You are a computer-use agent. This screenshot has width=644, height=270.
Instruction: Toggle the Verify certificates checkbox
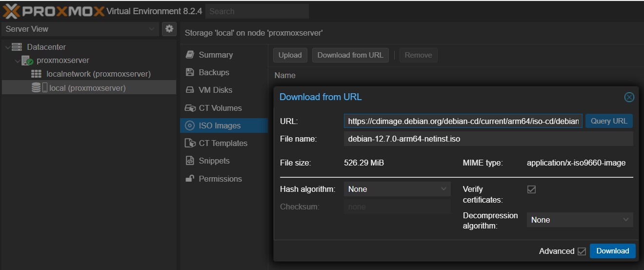pos(532,189)
